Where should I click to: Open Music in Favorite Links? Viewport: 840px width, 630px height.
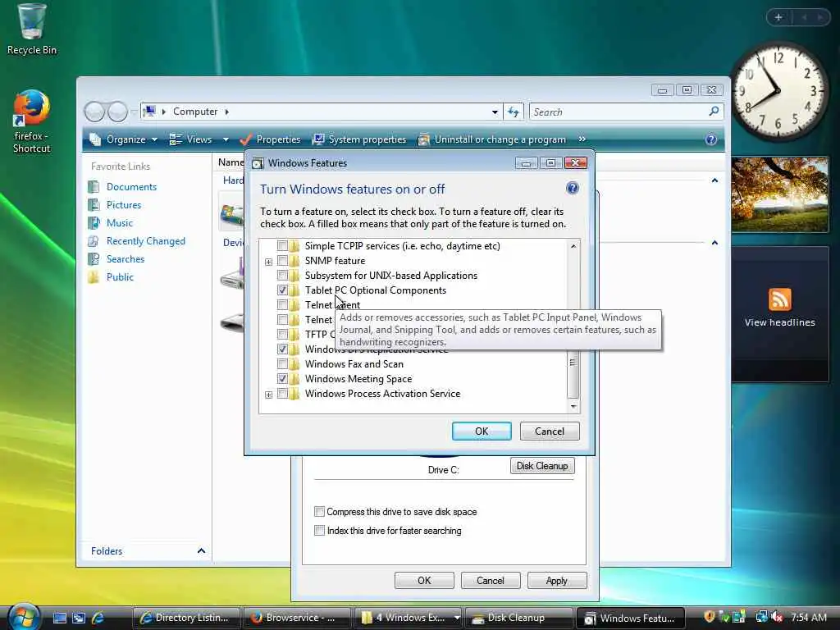(x=119, y=223)
